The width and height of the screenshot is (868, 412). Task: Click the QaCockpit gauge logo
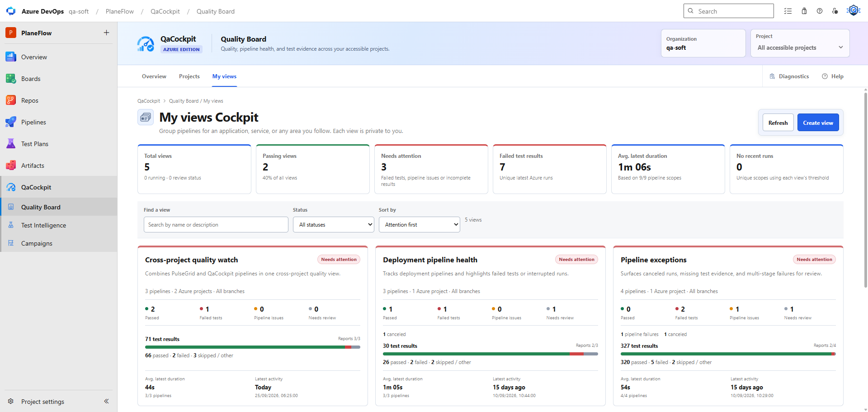(x=146, y=44)
